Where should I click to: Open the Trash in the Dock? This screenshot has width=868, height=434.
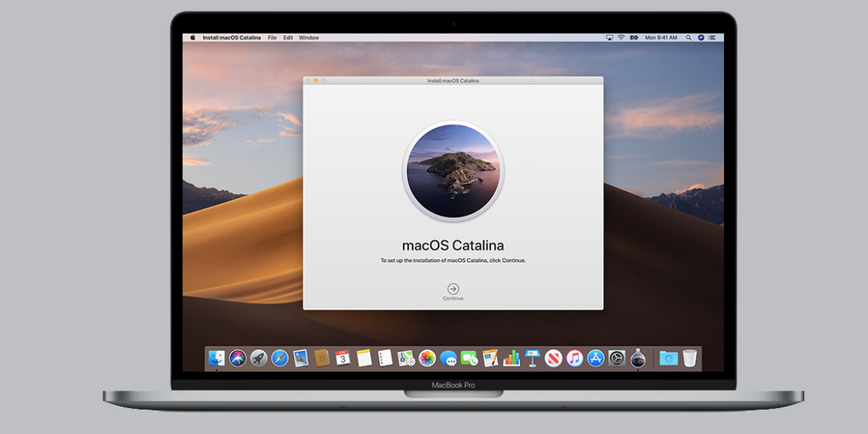(690, 358)
